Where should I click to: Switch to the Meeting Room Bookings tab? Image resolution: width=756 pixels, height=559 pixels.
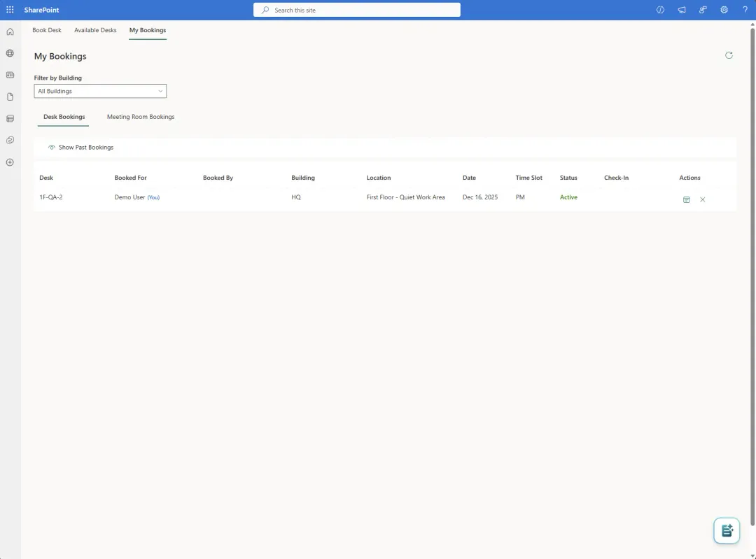[140, 117]
